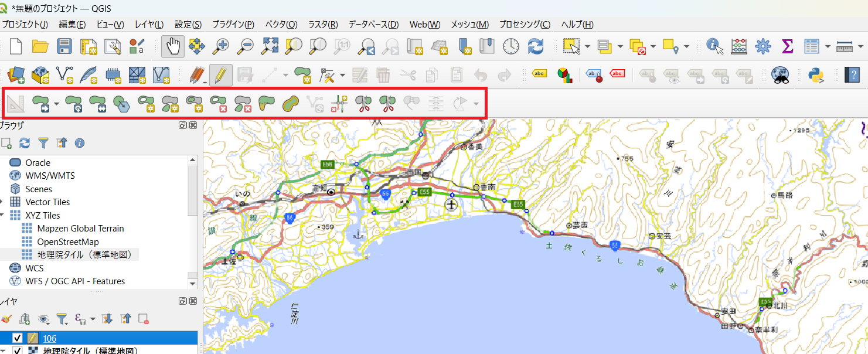868x354 pixels.
Task: Select the WMS/WMTS browser entry
Action: coord(50,176)
